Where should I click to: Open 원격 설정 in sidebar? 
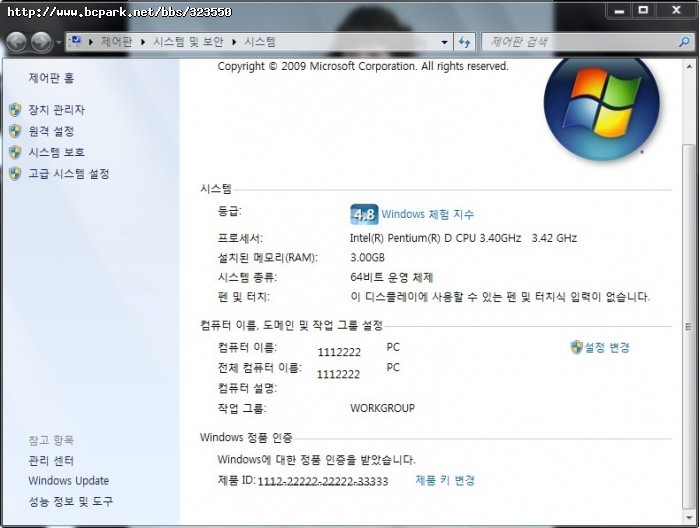coord(51,131)
